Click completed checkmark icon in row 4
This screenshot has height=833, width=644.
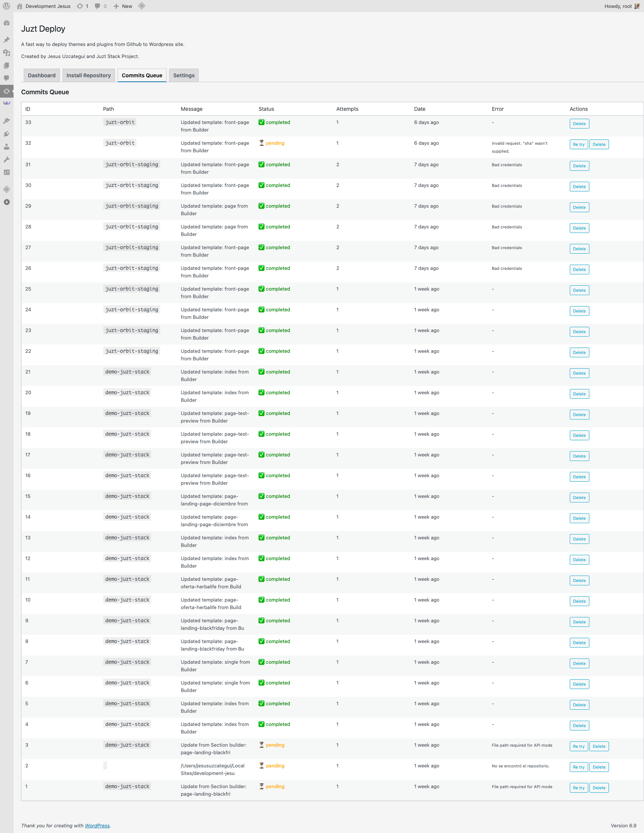(x=261, y=724)
